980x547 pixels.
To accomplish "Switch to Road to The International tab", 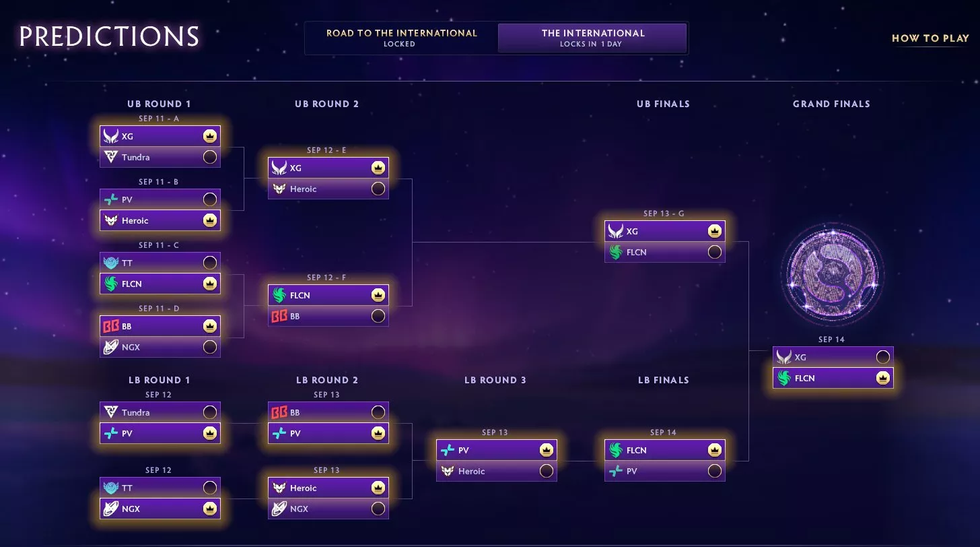I will (x=402, y=38).
